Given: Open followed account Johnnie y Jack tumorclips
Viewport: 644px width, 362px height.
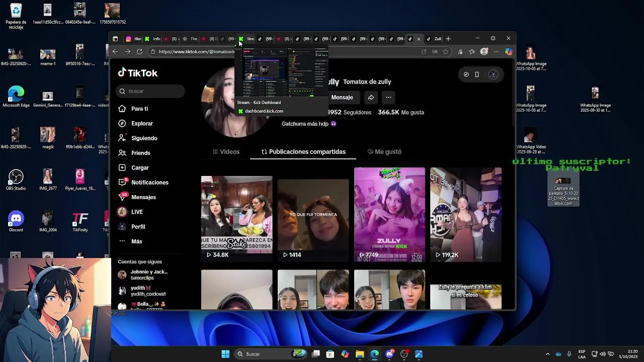Looking at the screenshot, I should click(144, 275).
